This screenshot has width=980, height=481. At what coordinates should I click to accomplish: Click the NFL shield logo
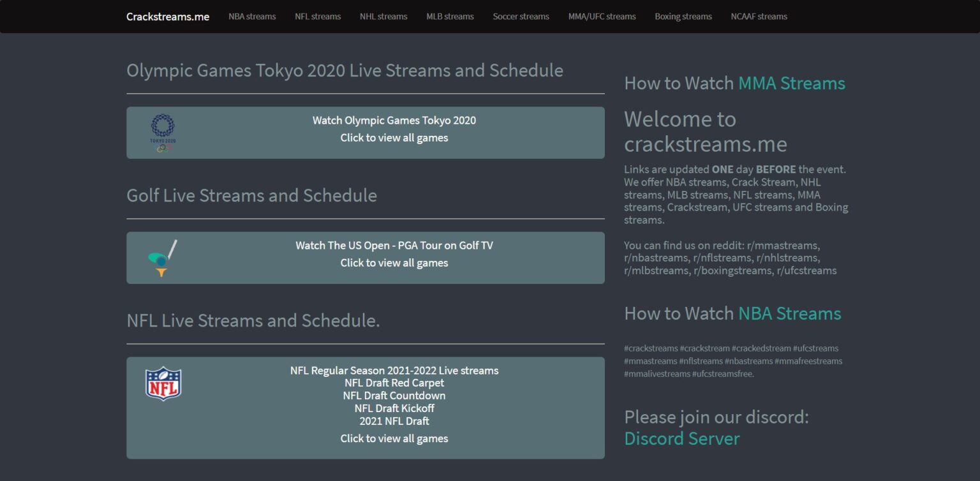[x=163, y=383]
